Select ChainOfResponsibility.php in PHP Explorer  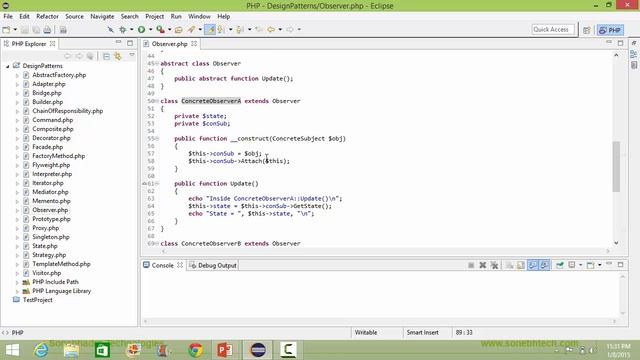pyautogui.click(x=67, y=111)
